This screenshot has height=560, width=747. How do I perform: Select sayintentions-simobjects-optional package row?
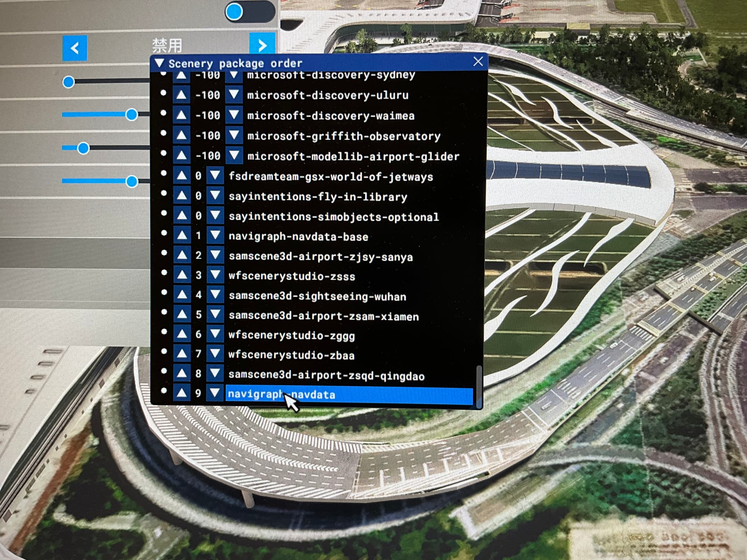click(x=333, y=217)
